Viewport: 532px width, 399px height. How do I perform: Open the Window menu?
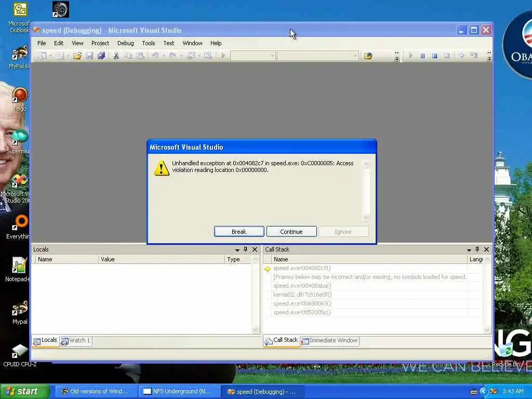point(192,43)
